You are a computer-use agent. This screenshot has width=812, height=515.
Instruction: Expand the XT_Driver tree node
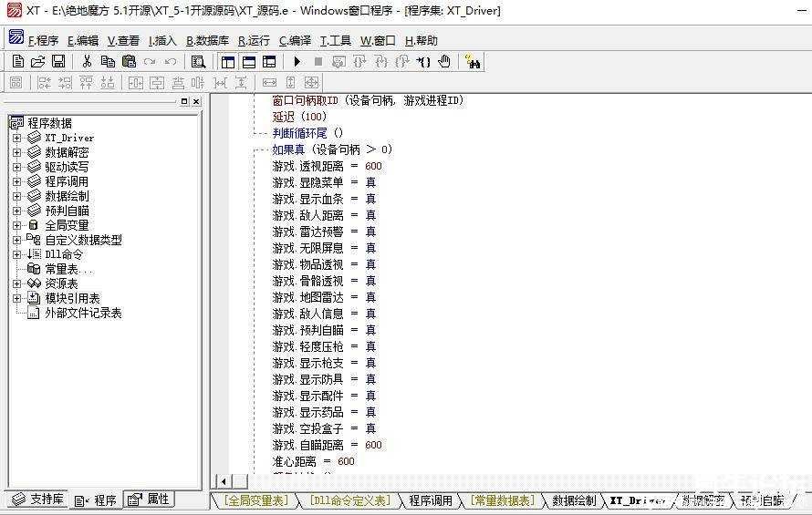click(x=17, y=138)
